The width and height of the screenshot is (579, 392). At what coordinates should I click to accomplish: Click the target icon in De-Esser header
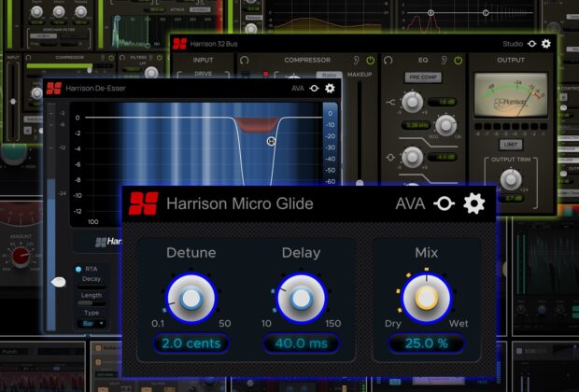(x=314, y=89)
